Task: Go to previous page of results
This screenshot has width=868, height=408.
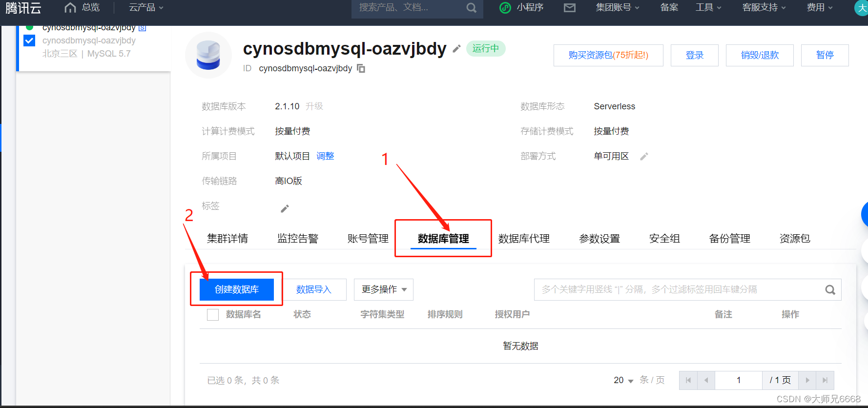Action: click(x=706, y=380)
